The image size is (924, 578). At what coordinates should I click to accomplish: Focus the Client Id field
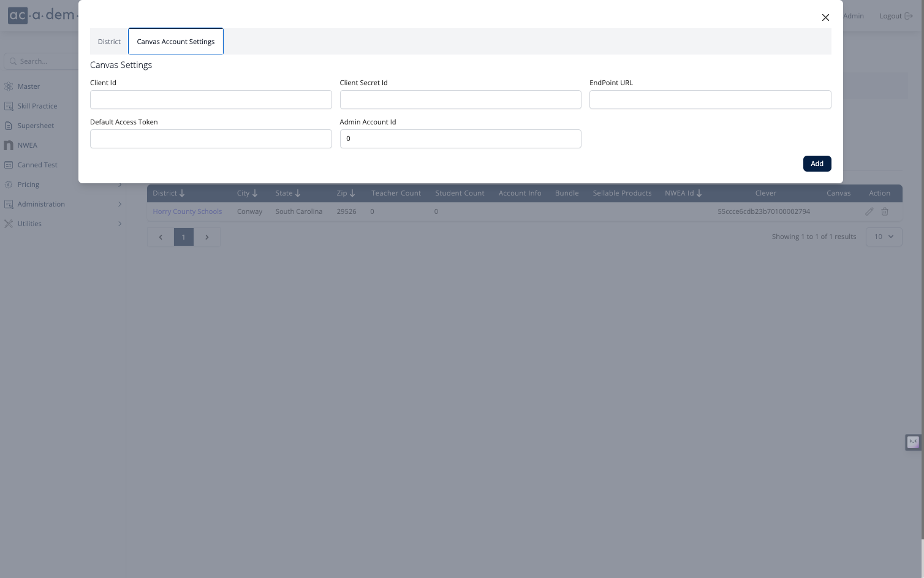pyautogui.click(x=211, y=100)
